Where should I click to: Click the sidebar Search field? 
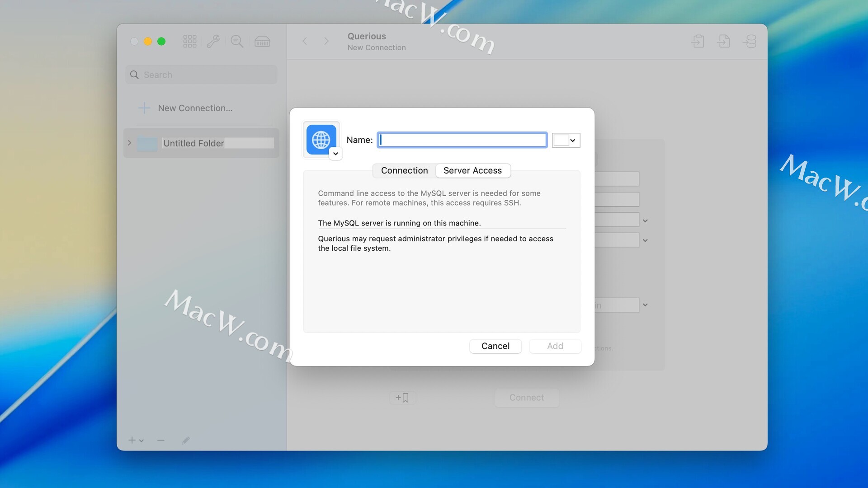click(x=201, y=75)
